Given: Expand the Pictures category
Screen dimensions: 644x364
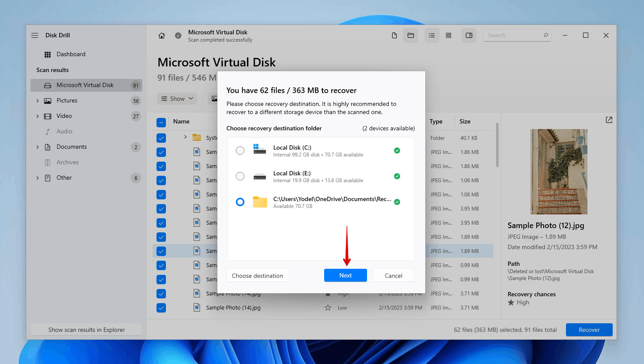Looking at the screenshot, I should coord(37,100).
